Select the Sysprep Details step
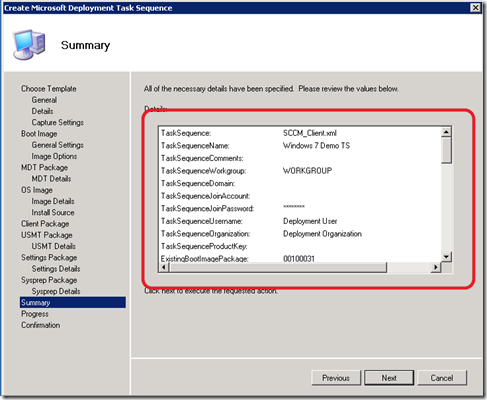The height and width of the screenshot is (400, 487). 56,291
